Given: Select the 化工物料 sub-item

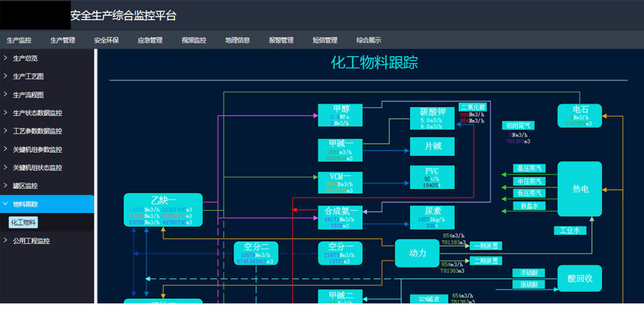Looking at the screenshot, I should pyautogui.click(x=24, y=222).
